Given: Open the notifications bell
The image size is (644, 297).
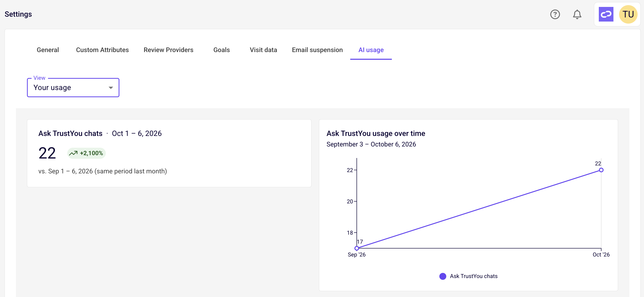Looking at the screenshot, I should (577, 14).
